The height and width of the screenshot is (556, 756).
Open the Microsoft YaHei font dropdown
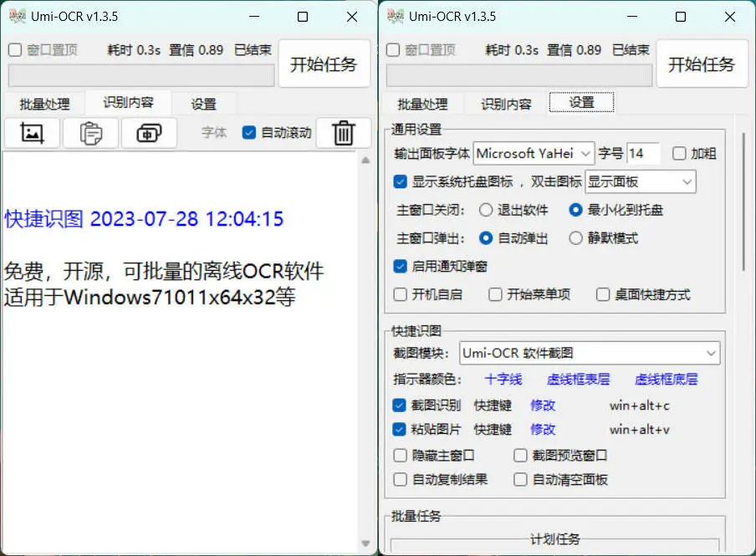coord(534,153)
